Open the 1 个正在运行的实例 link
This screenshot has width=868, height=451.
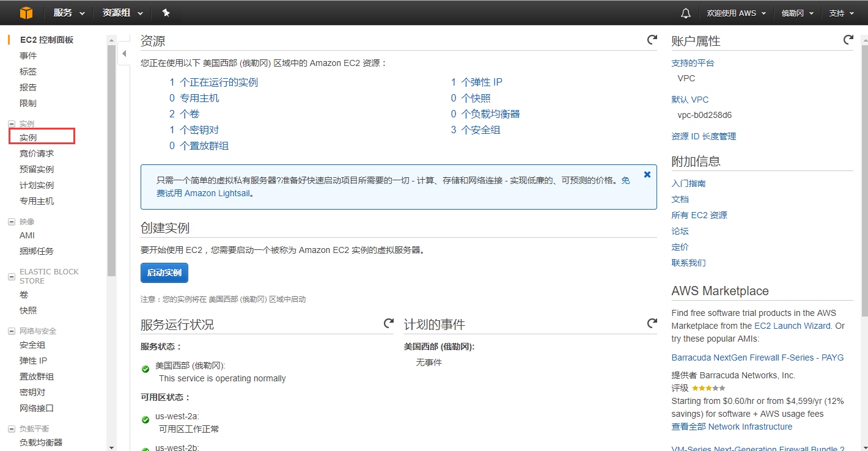pos(213,82)
